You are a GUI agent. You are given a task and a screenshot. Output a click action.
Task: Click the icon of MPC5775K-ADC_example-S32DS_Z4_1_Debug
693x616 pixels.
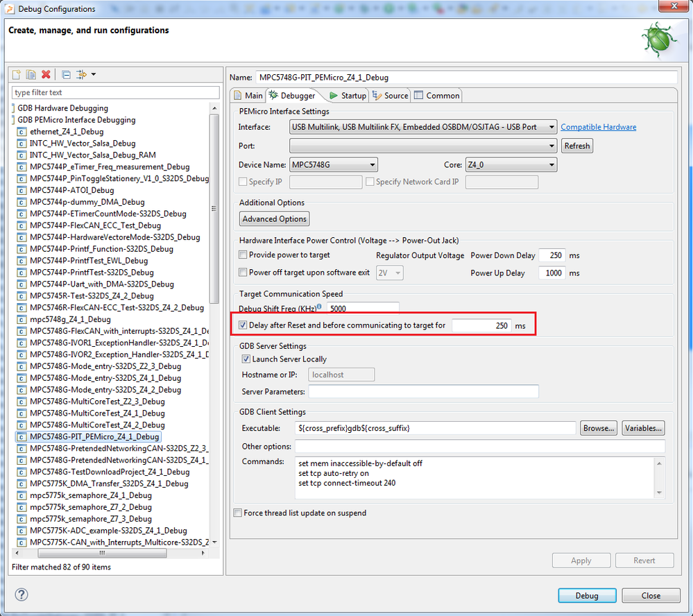pos(22,531)
